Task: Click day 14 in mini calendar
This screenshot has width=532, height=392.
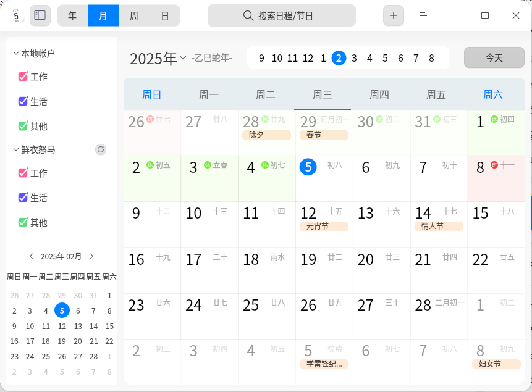Action: [94, 326]
